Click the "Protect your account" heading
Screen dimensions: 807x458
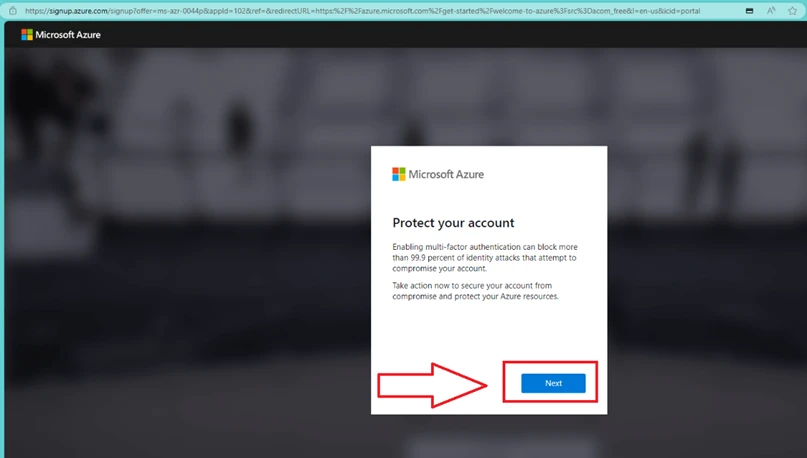[453, 223]
